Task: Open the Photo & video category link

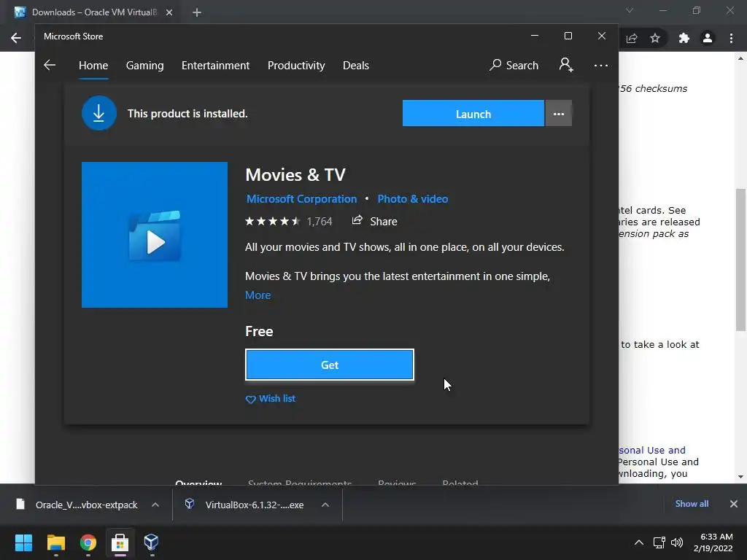Action: [x=413, y=198]
